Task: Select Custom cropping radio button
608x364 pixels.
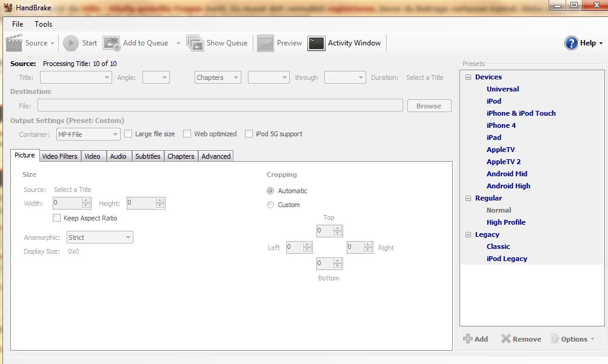Action: coord(270,205)
